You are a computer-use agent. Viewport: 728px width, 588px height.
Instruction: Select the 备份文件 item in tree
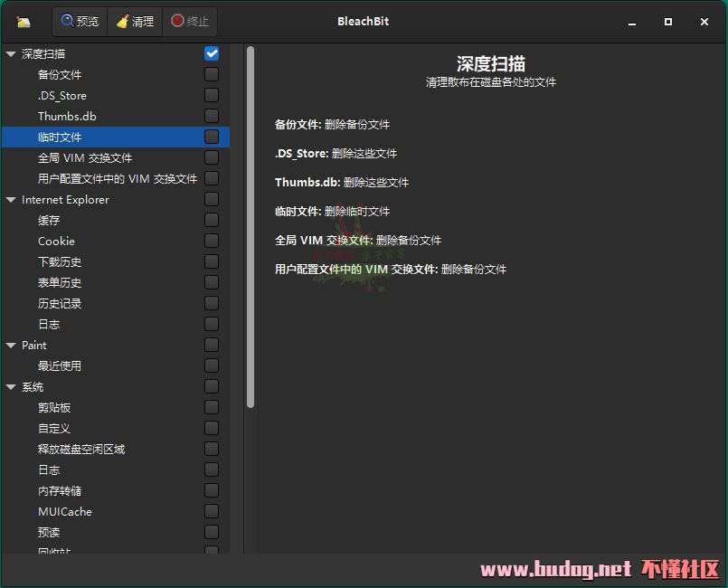click(x=60, y=75)
